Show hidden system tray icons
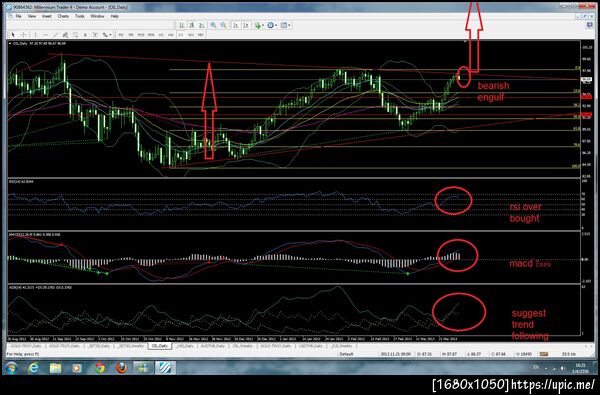Screen dimensions: 600x395 (546, 369)
